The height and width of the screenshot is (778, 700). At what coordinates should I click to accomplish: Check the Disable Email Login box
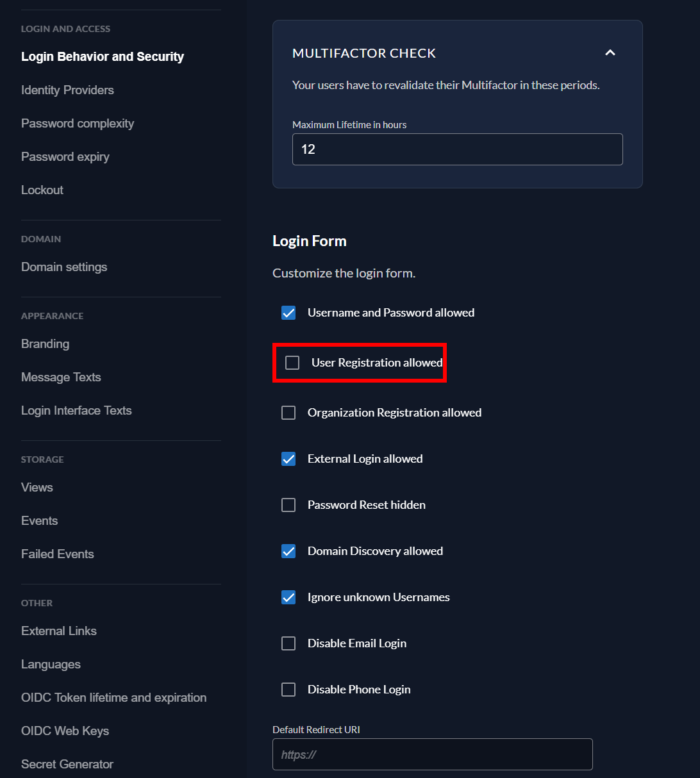click(x=288, y=643)
